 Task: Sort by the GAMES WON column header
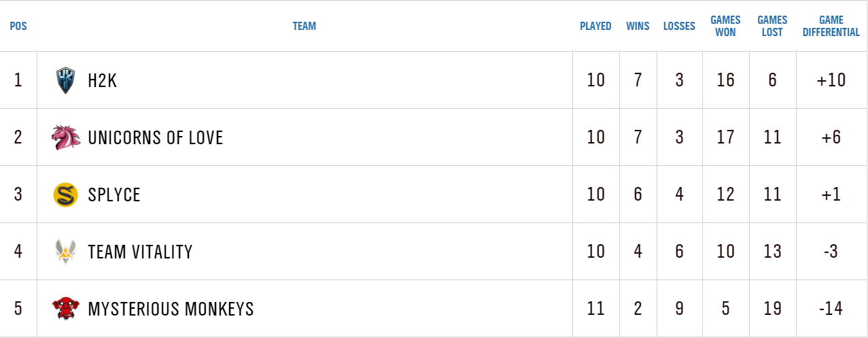[725, 27]
